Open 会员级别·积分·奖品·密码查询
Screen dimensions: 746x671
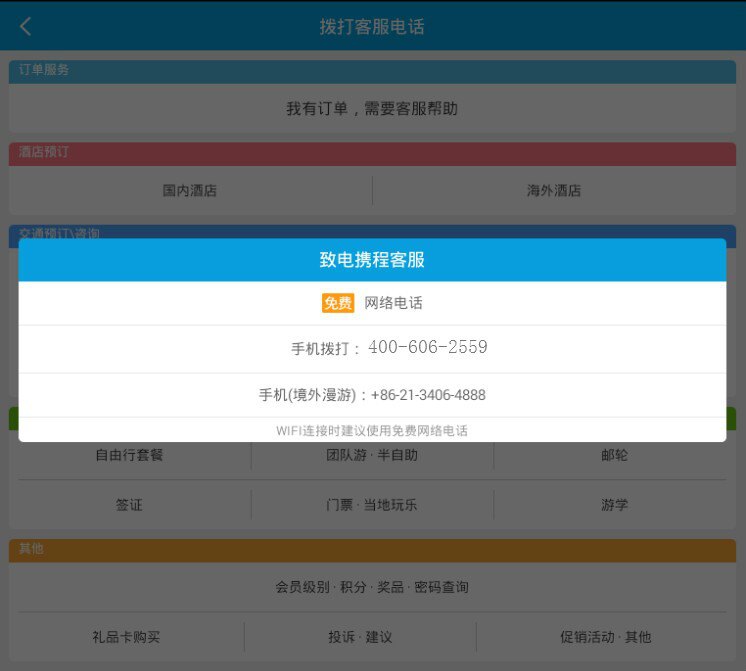(x=372, y=587)
